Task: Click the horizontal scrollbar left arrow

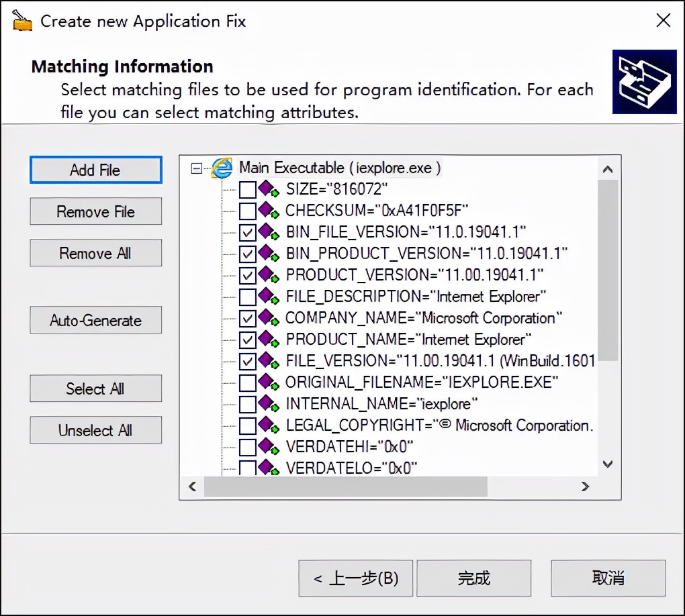Action: pos(193,486)
